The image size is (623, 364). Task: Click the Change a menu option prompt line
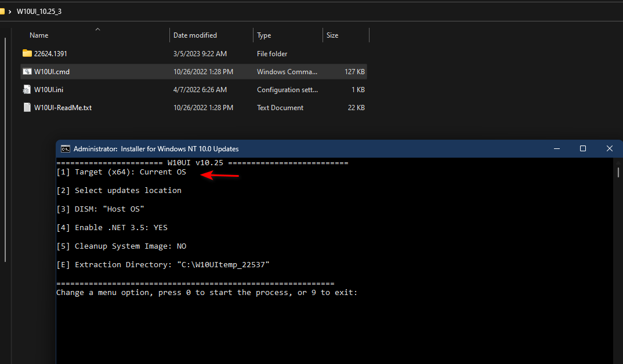(207, 293)
